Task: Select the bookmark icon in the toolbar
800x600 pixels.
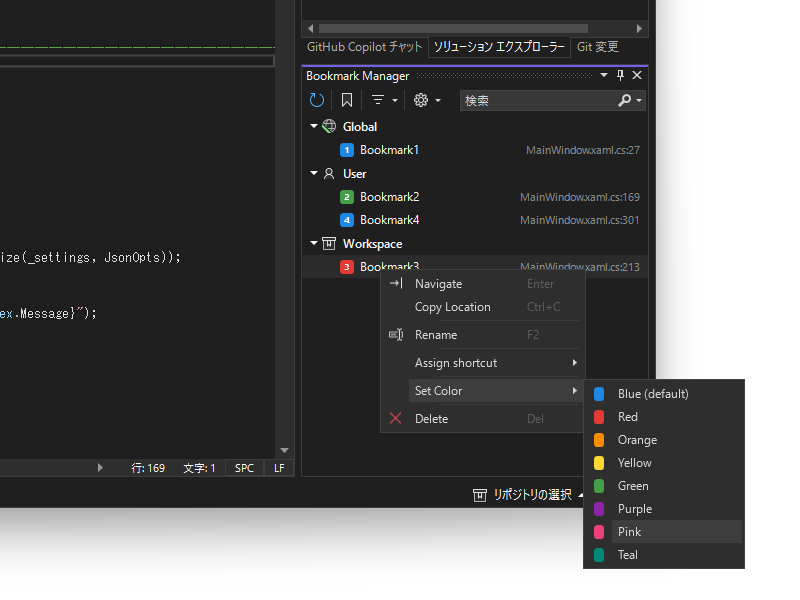Action: click(346, 99)
